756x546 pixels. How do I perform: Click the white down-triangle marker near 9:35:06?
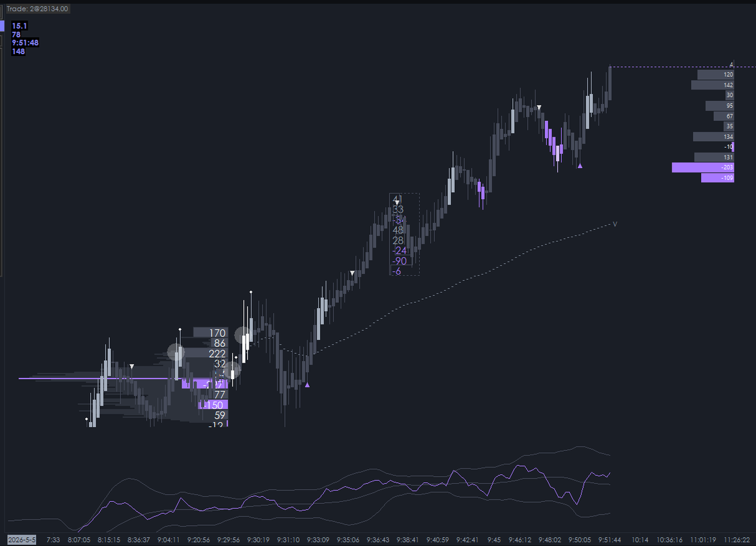point(353,273)
